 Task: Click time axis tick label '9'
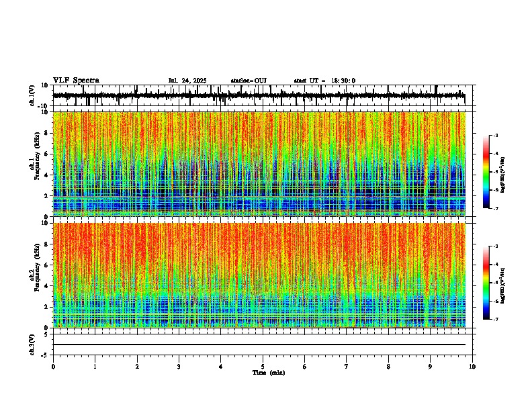(431, 367)
